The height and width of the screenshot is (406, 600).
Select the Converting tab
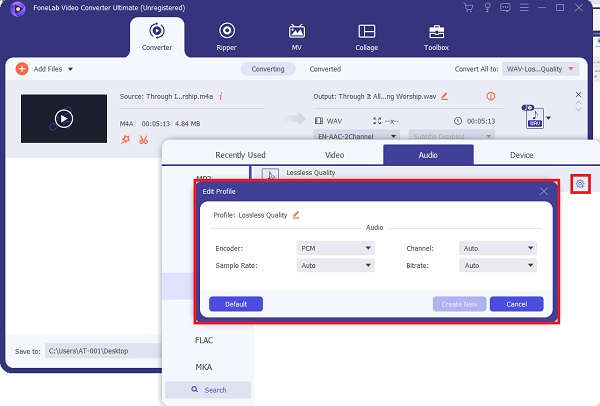tap(268, 69)
